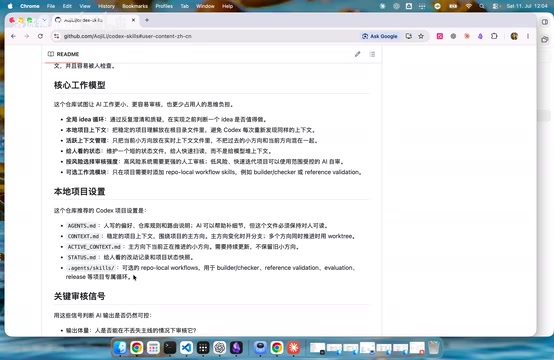
Task: Open the Chrome menu
Action: coord(30,6)
